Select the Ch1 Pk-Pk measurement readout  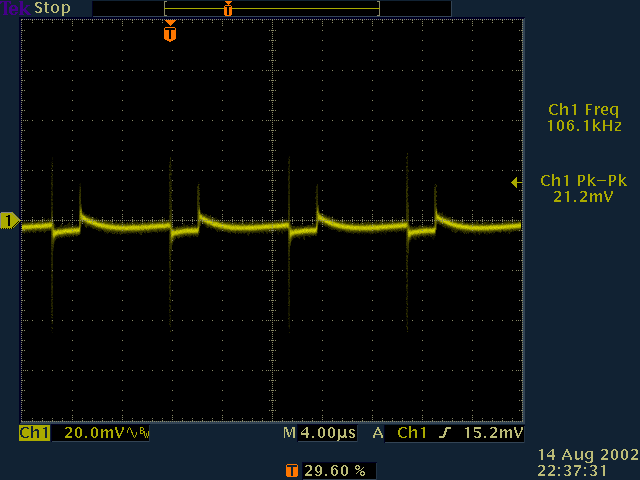click(584, 189)
